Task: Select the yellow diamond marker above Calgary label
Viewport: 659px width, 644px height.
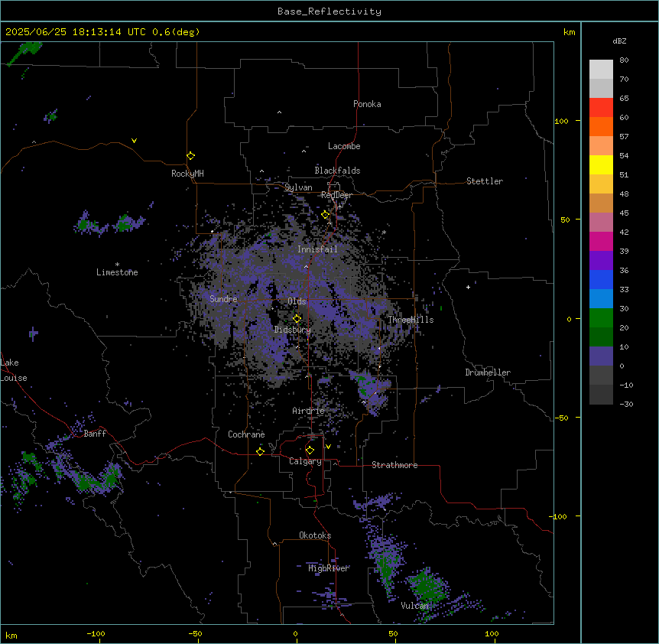Action: [x=310, y=450]
